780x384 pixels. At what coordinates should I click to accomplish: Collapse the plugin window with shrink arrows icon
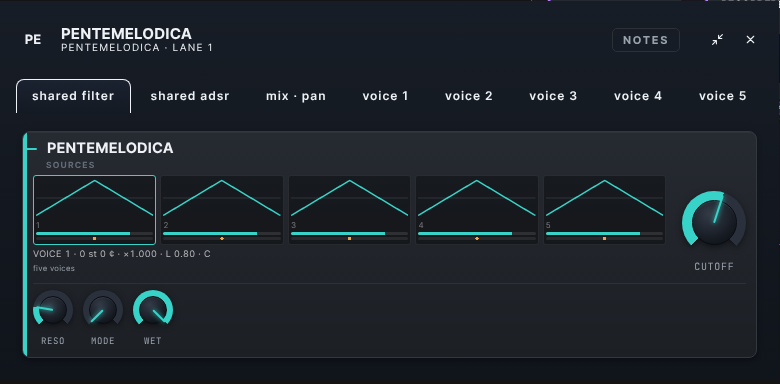[x=717, y=40]
